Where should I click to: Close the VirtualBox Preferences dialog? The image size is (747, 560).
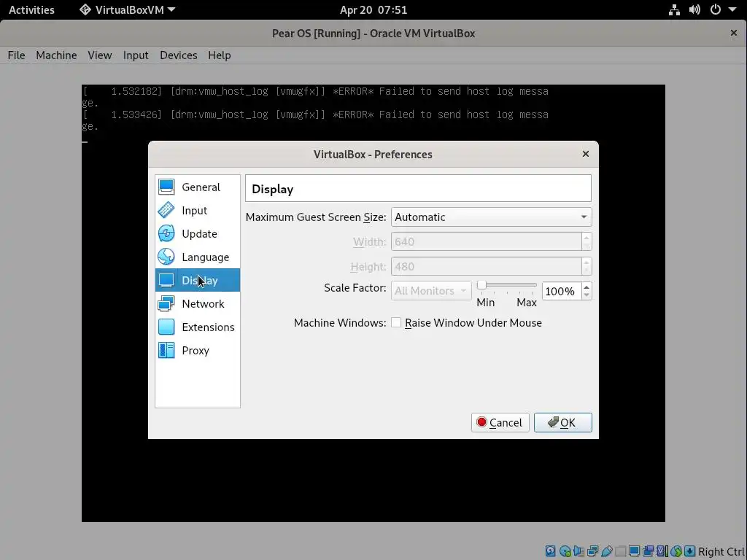click(586, 154)
